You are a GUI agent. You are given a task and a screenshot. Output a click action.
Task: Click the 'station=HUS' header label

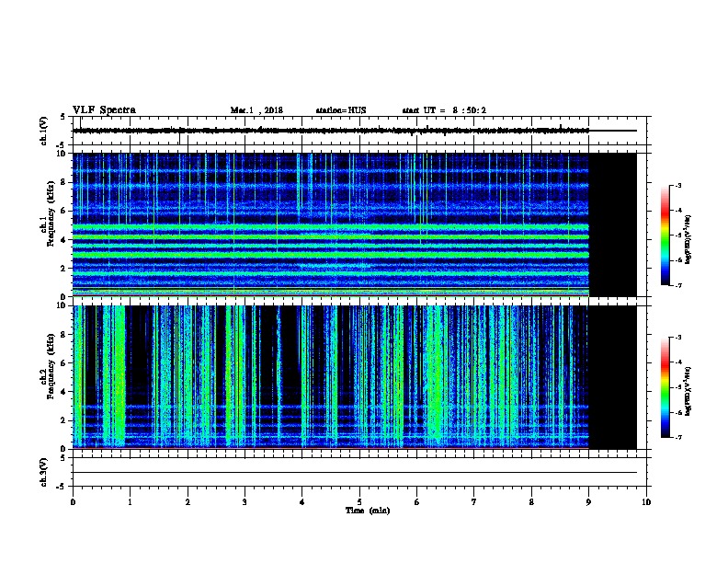coord(341,110)
